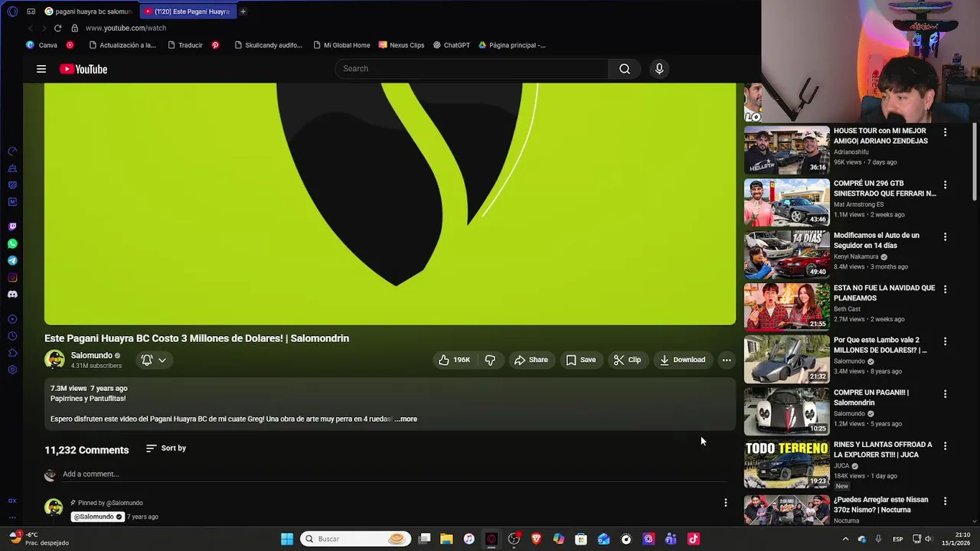Viewport: 980px width, 551px height.
Task: Open the Sort by comments dropdown
Action: (166, 448)
